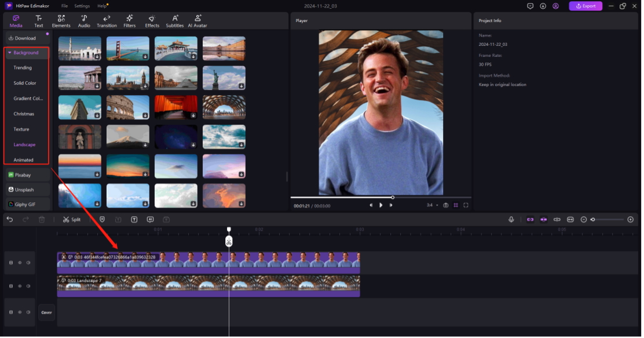Click the timeline zoom slider
Viewport: 644px width, 338px height.
(x=607, y=220)
